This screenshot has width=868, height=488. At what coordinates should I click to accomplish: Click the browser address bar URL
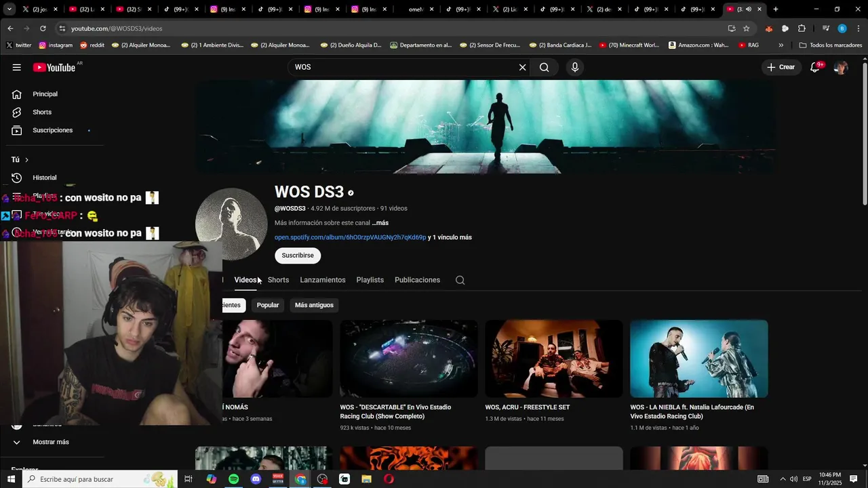pos(117,28)
